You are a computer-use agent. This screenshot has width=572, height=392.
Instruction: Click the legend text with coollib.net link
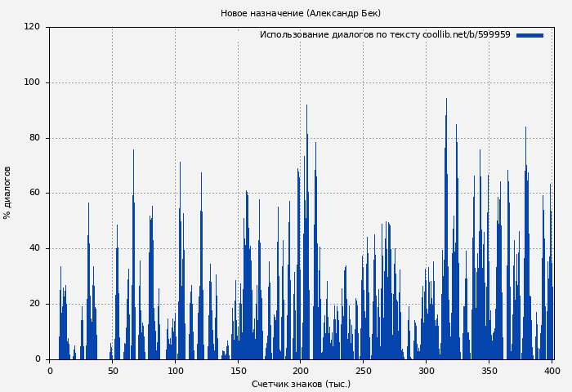(385, 35)
